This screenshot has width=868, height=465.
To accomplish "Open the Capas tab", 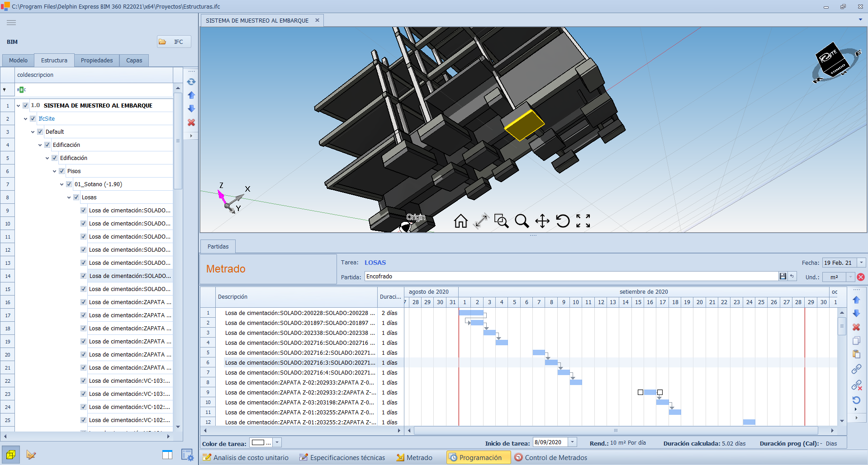I will [134, 61].
